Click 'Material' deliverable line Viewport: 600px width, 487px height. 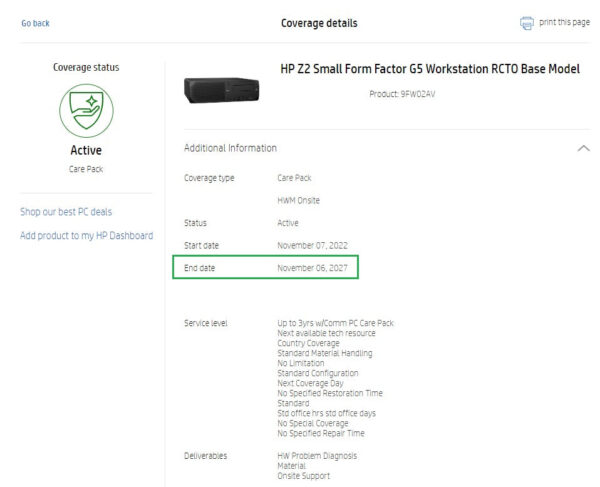[292, 466]
